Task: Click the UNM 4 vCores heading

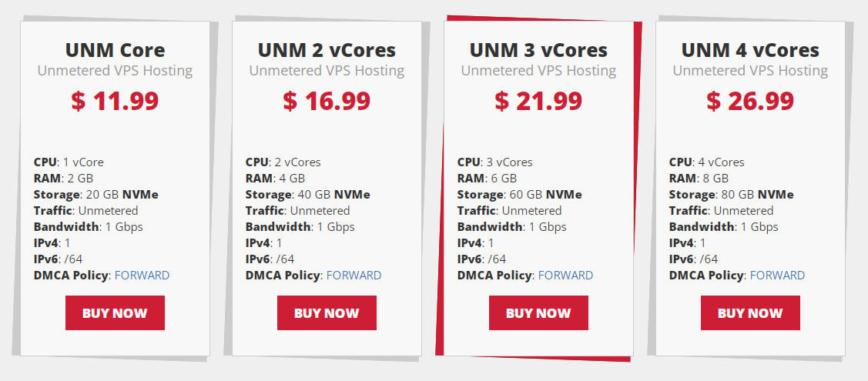Action: 750,50
